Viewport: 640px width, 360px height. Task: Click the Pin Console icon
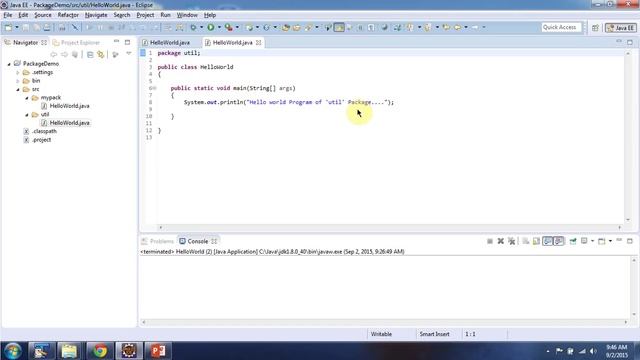pos(573,241)
